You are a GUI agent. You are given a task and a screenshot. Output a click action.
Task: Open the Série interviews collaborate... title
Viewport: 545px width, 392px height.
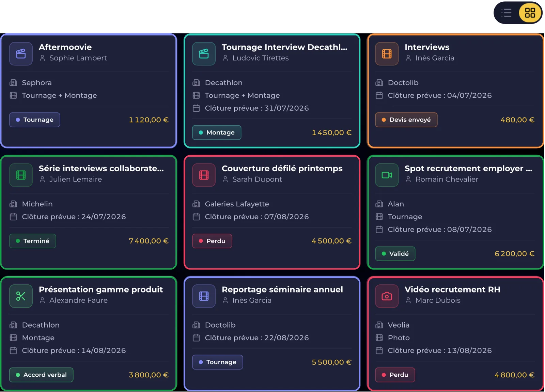(x=101, y=169)
